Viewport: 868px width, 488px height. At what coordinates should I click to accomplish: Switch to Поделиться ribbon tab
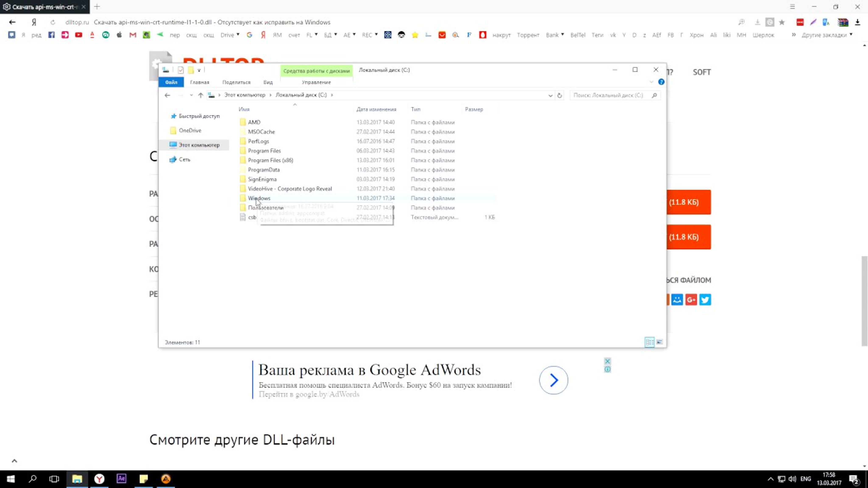click(x=236, y=82)
